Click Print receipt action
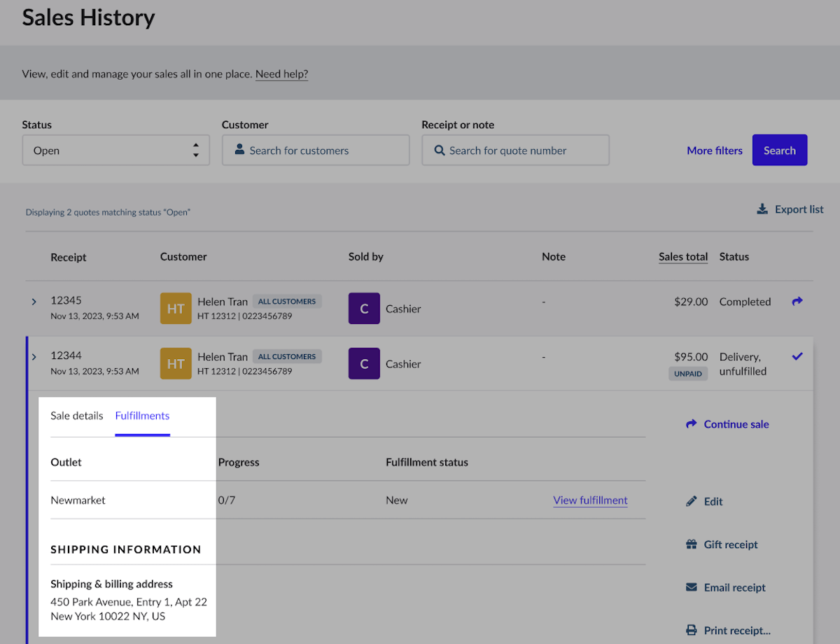840x644 pixels. click(728, 631)
